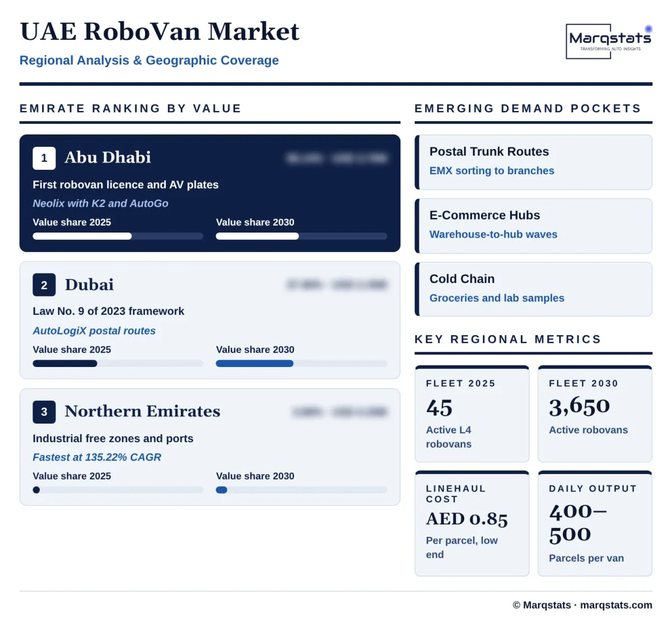Click the Daily Output metric label
The width and height of the screenshot is (672, 627).
pos(593,489)
